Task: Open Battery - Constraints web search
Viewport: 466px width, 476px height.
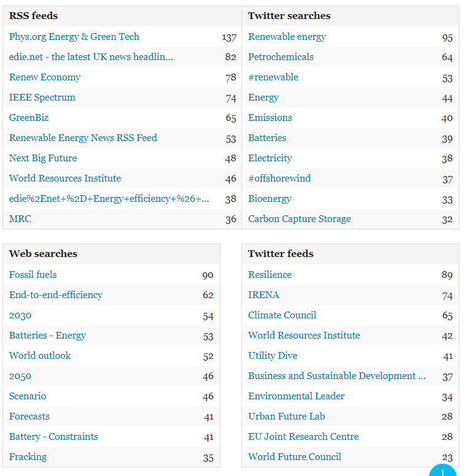Action: tap(53, 437)
